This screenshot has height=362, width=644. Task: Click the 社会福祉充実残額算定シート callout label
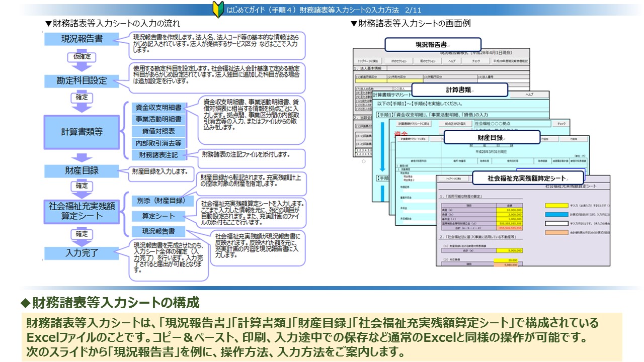528,178
